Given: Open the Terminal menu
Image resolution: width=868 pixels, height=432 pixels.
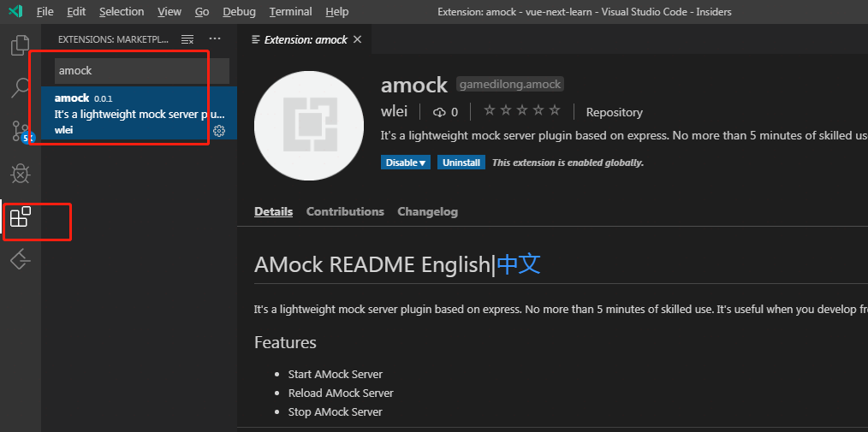Looking at the screenshot, I should click(291, 12).
